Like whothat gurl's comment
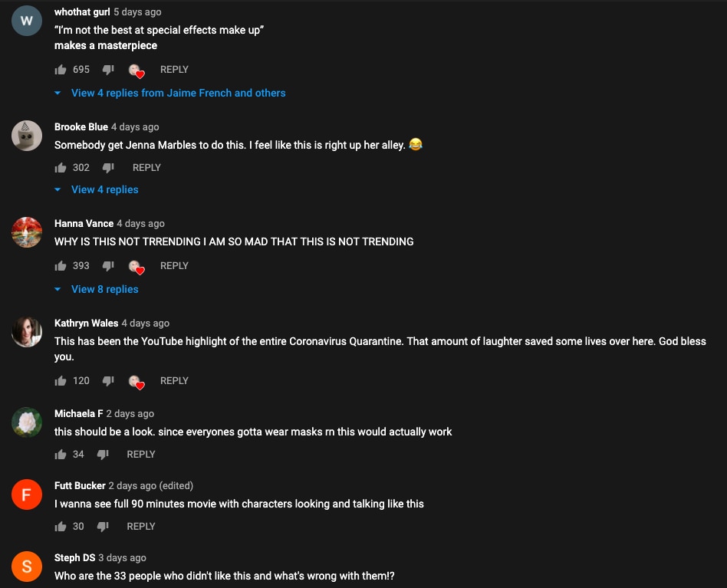This screenshot has width=727, height=588. 61,70
